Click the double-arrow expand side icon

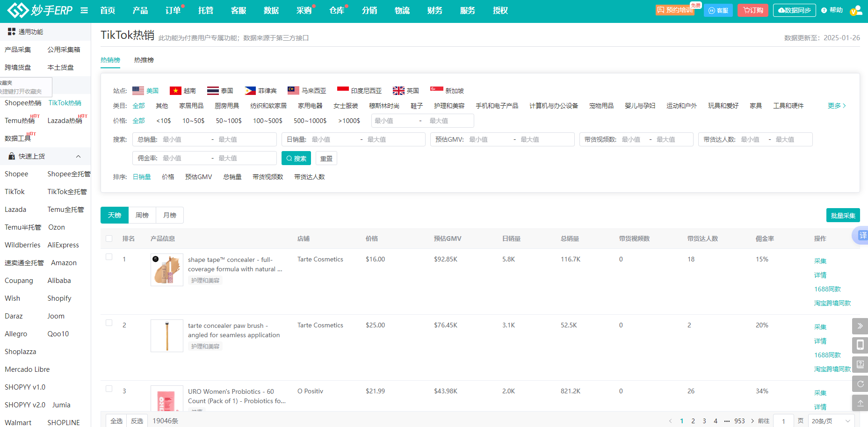(x=860, y=326)
